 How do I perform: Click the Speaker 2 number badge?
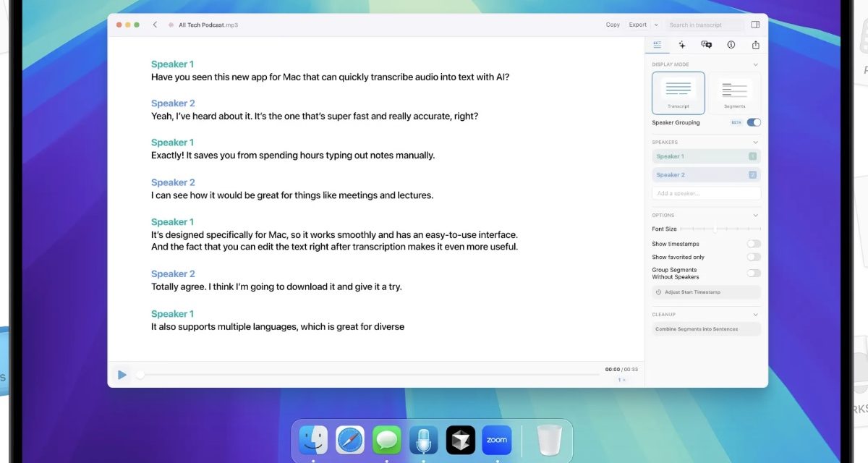point(752,175)
